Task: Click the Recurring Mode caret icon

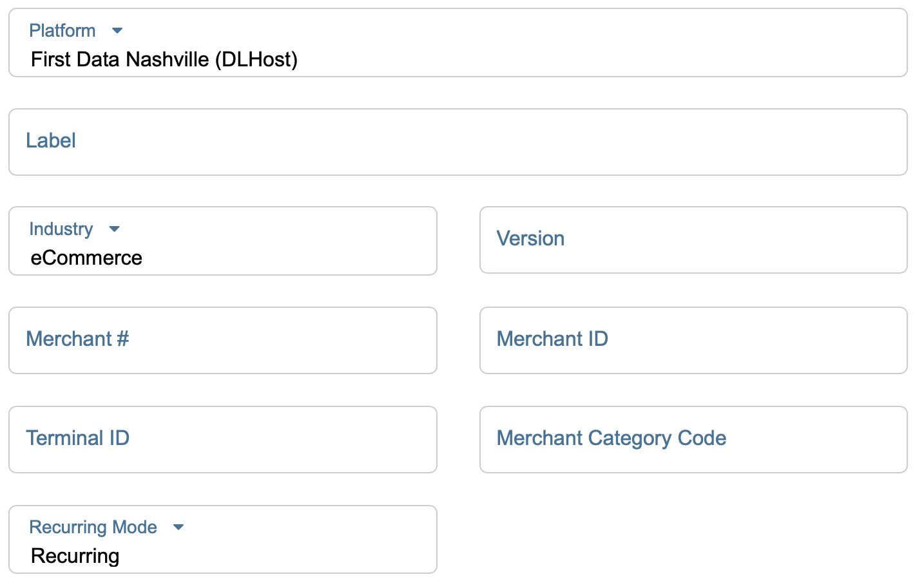Action: (x=178, y=527)
